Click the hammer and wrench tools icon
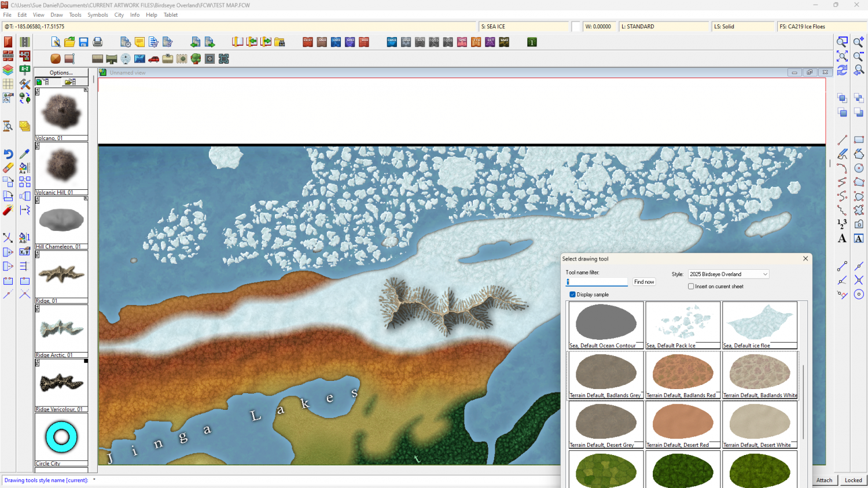Viewport: 868px width, 488px height. coord(24,84)
